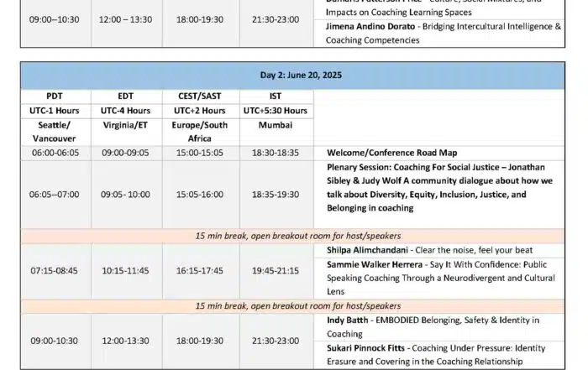This screenshot has height=370, width=588.
Task: Select the Impacts on Coaching Learning Spaces line
Action: (399, 13)
